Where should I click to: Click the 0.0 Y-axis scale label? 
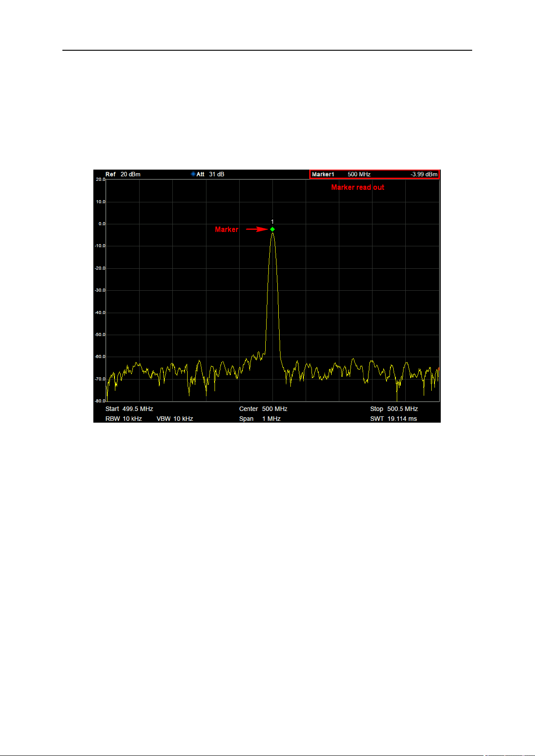click(102, 224)
